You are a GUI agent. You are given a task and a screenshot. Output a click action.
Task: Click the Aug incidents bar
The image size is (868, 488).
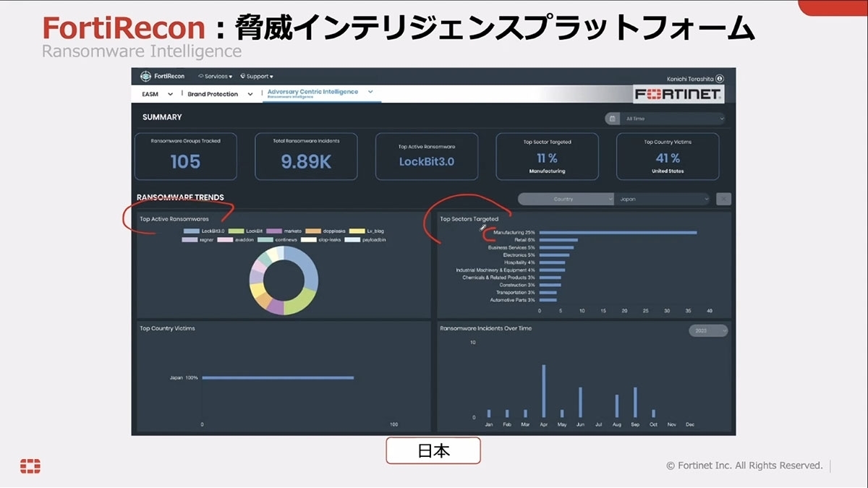tap(617, 406)
